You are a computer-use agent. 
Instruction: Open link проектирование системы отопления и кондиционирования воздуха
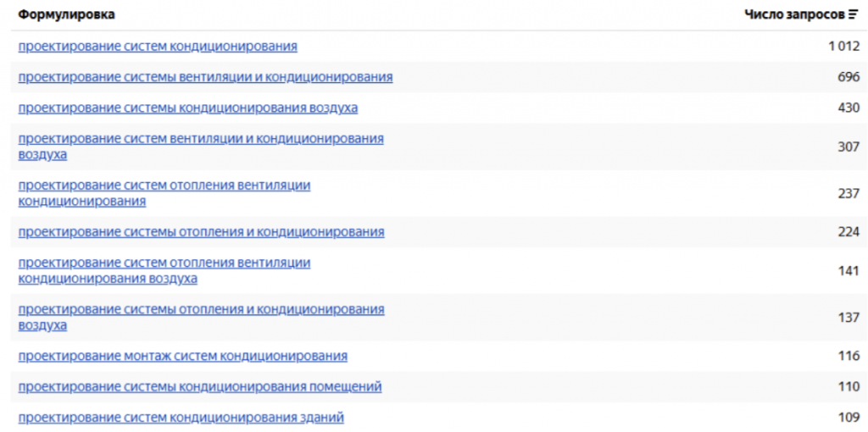(x=201, y=310)
